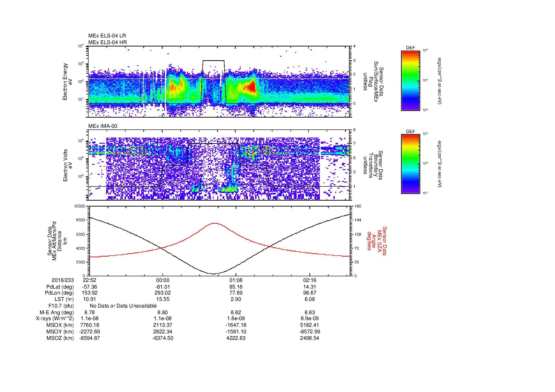Click the 'MEx IMA-00' panel title

point(103,126)
